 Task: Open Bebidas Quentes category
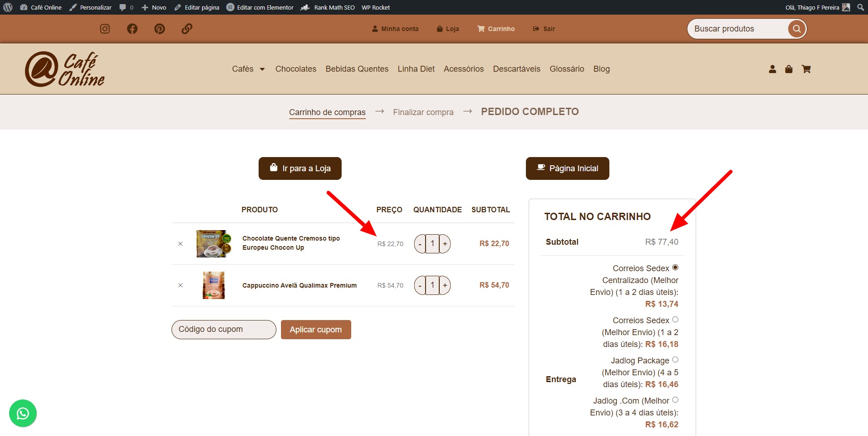click(x=357, y=69)
